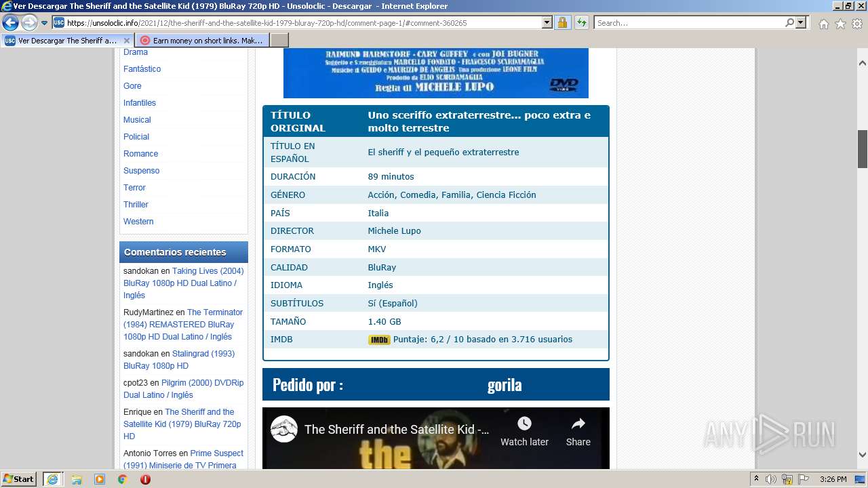Open the YouTube video title link
Image resolution: width=868 pixels, height=488 pixels.
(x=397, y=430)
